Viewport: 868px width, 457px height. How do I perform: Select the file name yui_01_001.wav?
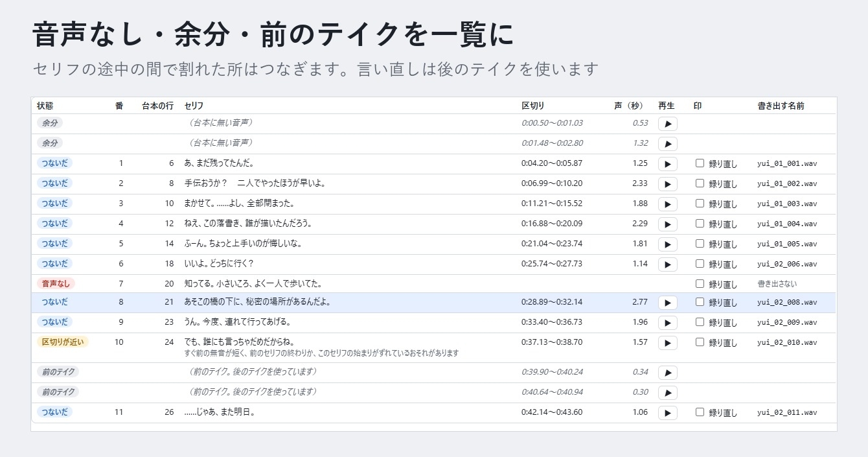click(787, 164)
